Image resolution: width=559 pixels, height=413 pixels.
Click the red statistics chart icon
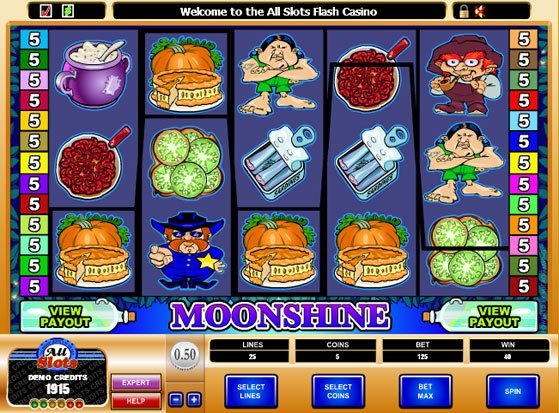coord(46,11)
